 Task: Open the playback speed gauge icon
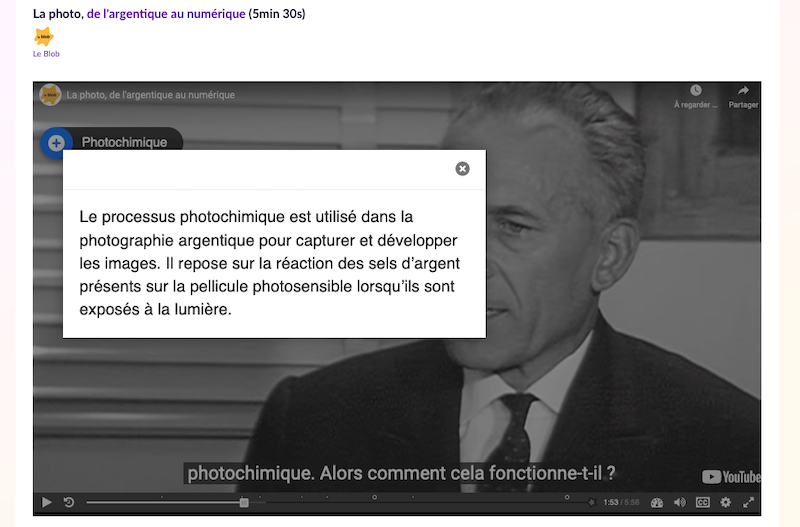(657, 502)
